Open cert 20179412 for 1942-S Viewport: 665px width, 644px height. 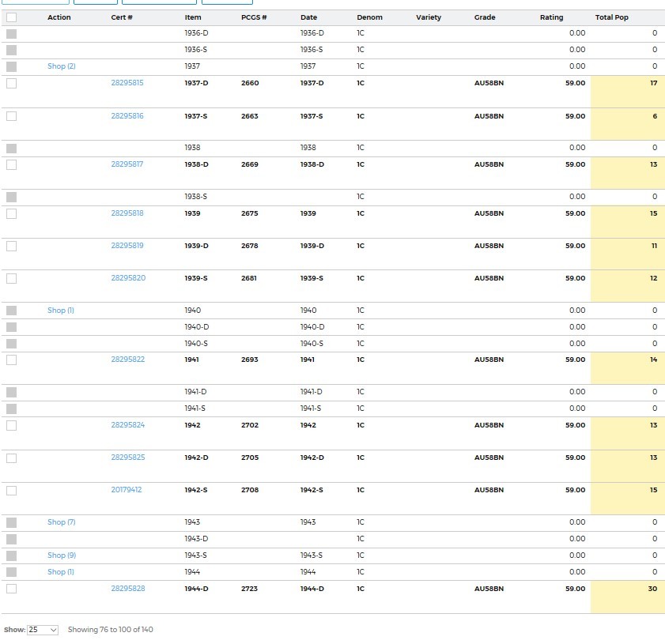[127, 490]
